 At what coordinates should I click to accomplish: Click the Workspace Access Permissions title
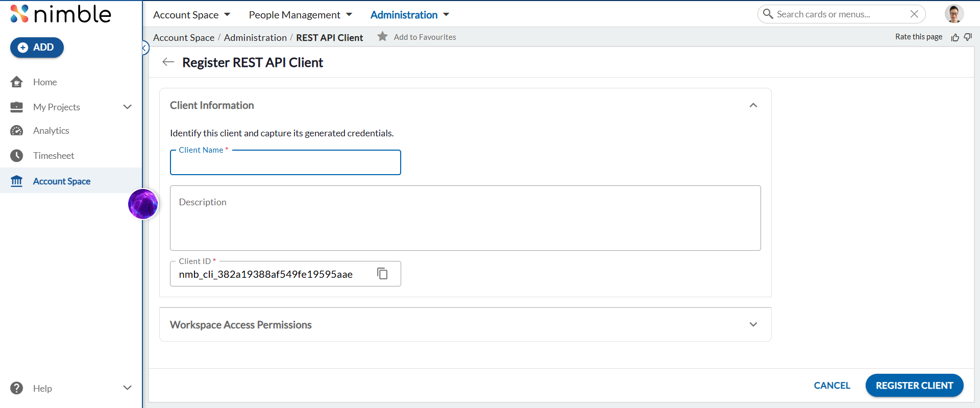click(x=240, y=325)
